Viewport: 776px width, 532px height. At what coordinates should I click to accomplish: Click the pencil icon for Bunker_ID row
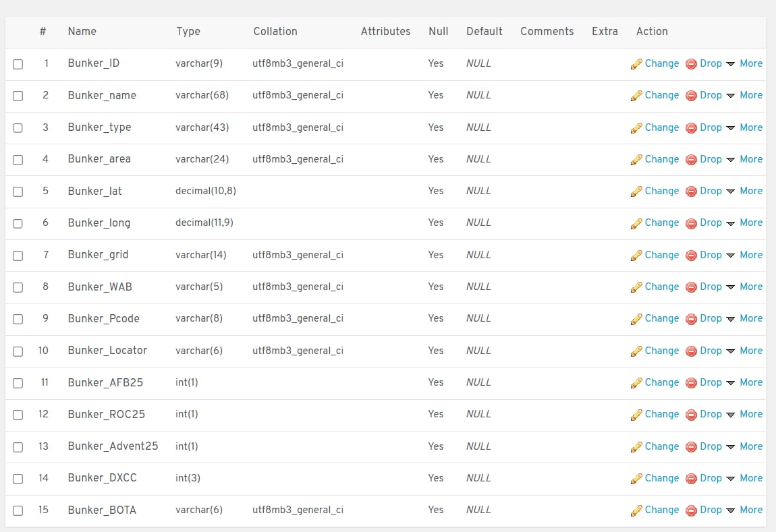click(636, 64)
